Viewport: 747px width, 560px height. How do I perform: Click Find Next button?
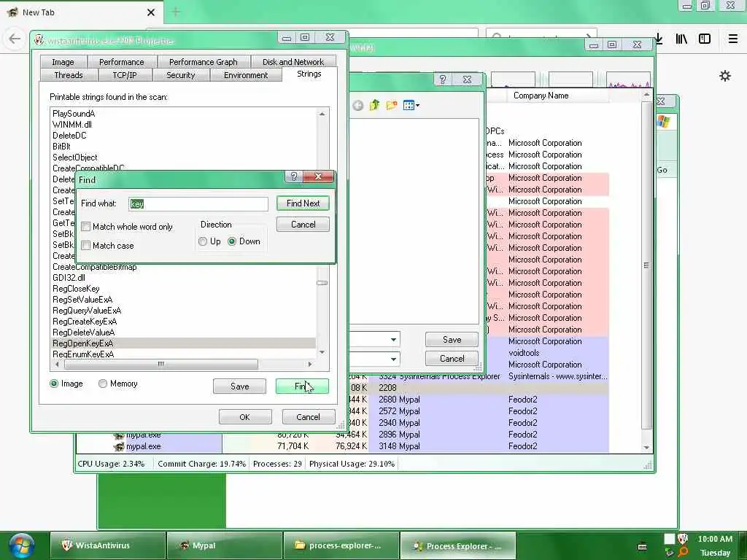(303, 203)
